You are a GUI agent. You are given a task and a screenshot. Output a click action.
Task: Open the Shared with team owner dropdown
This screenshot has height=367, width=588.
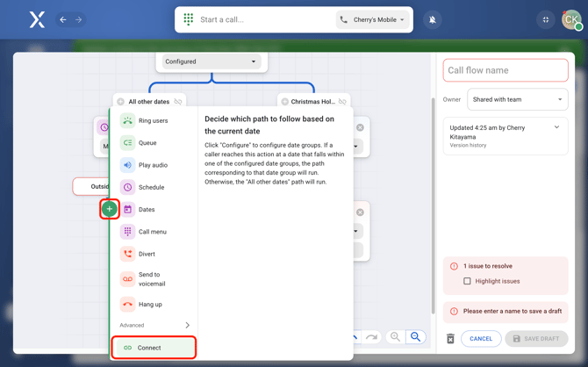517,99
